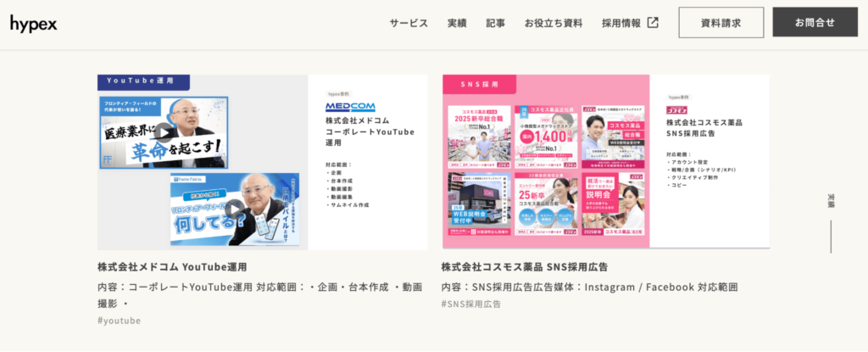
Task: Click the SNS採用 pink label badge
Action: pos(480,84)
